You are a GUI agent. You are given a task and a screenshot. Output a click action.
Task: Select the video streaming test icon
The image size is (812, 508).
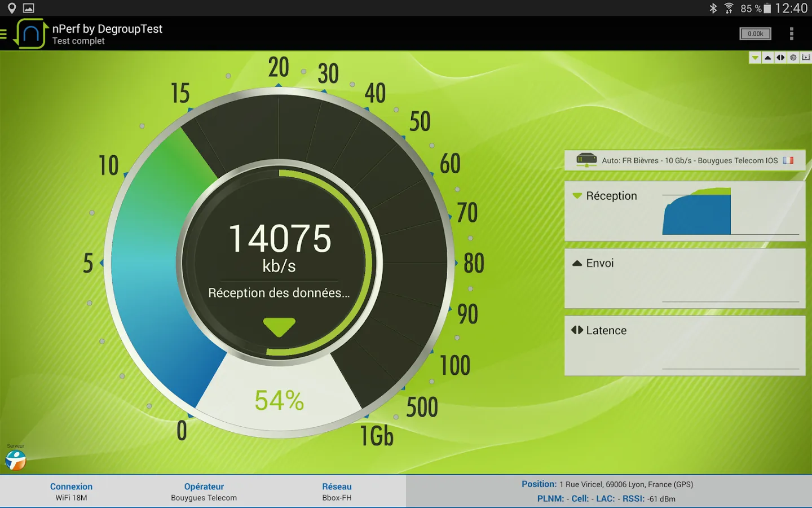(x=806, y=58)
